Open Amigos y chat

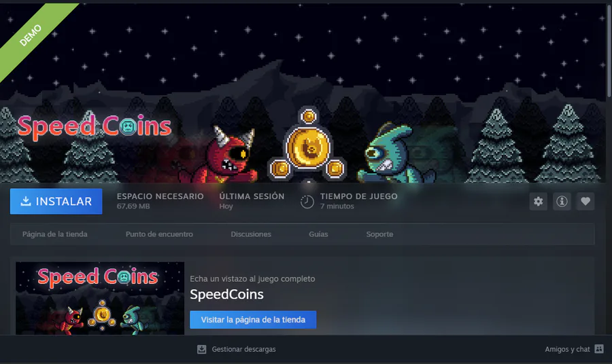(x=567, y=349)
